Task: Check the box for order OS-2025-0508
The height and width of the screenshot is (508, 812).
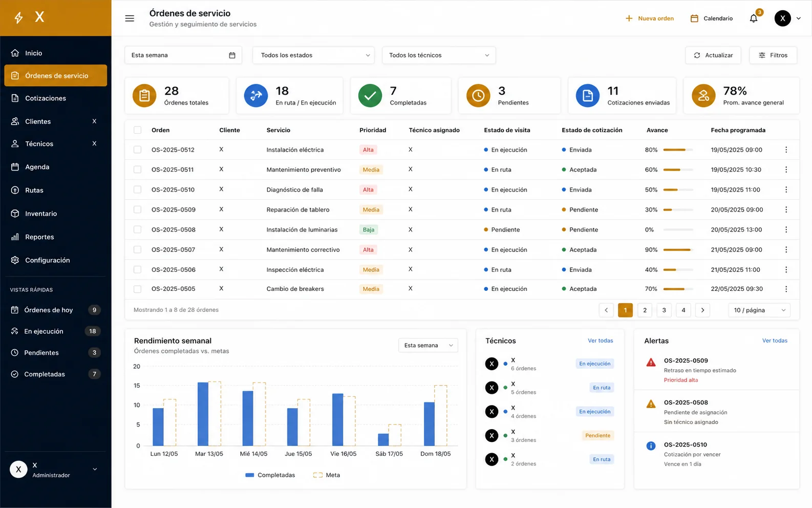Action: 137,229
